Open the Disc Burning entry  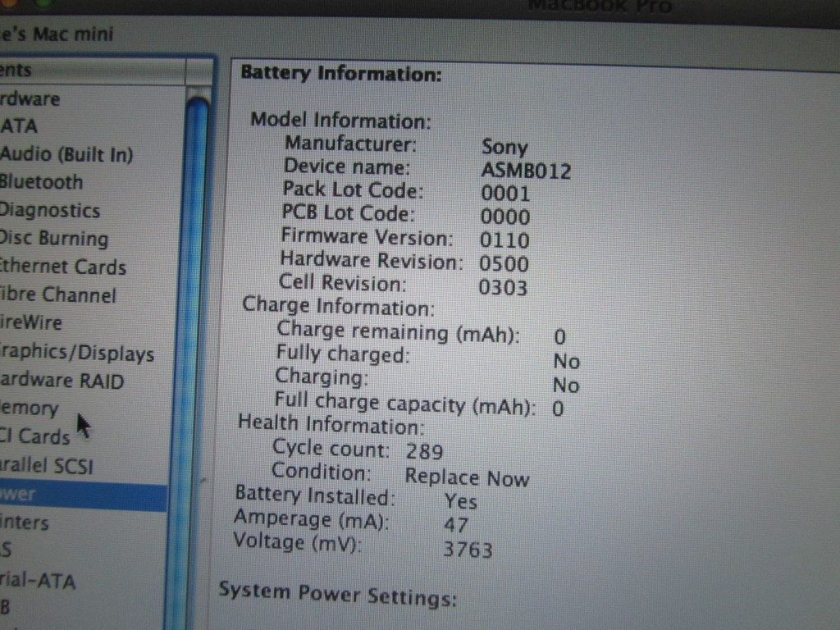54,239
